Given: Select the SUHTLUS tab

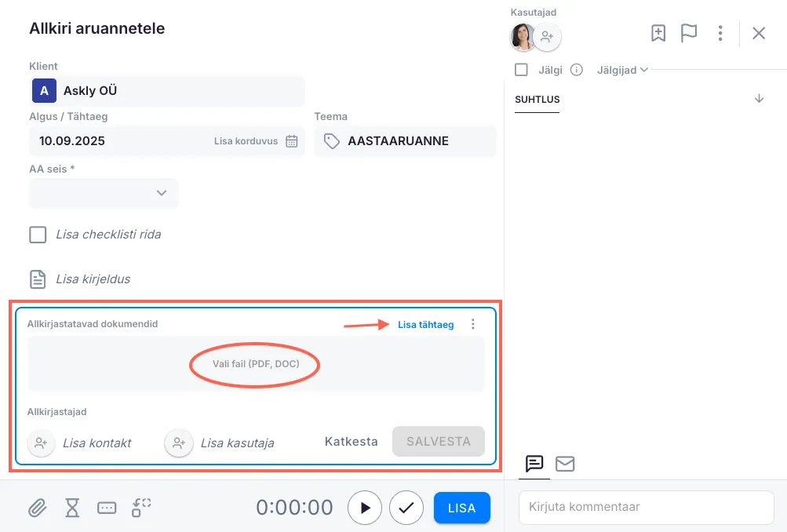Looking at the screenshot, I should 537,100.
